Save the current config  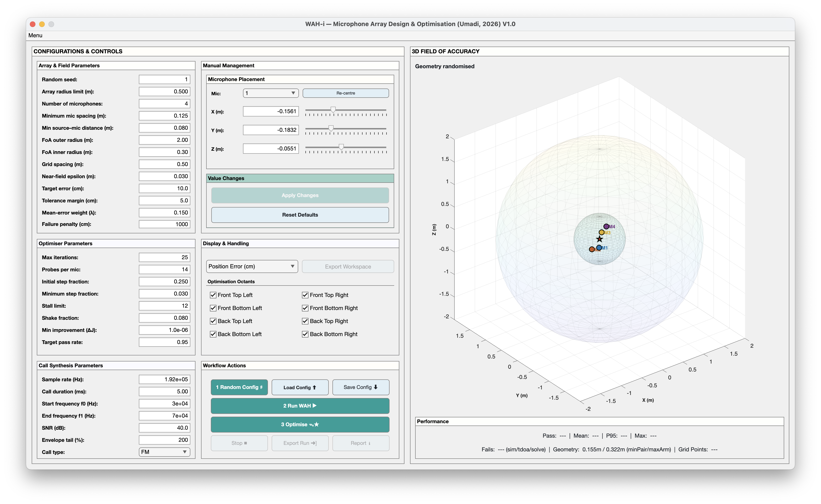coord(361,387)
